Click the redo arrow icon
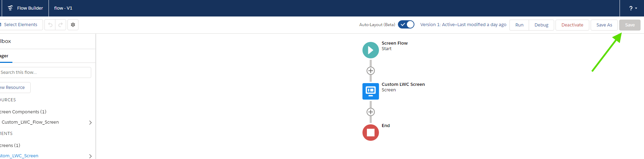The image size is (644, 159). (x=61, y=25)
